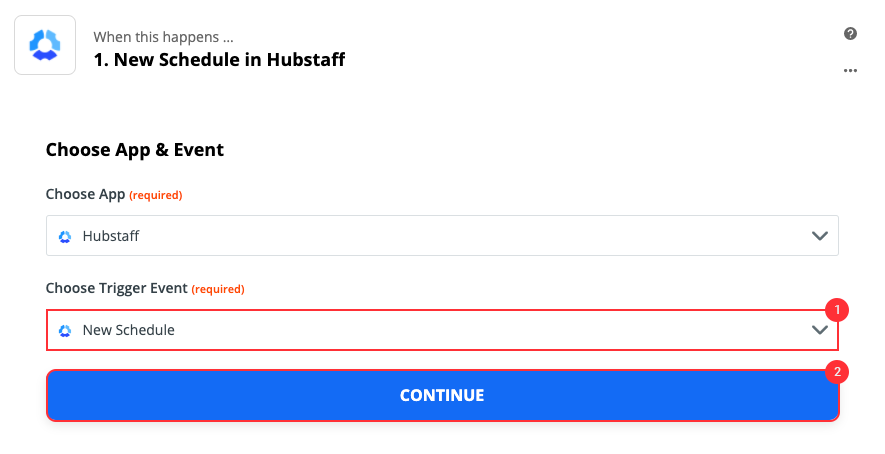
Task: Click "(required)" next to Choose App
Action: pos(156,195)
